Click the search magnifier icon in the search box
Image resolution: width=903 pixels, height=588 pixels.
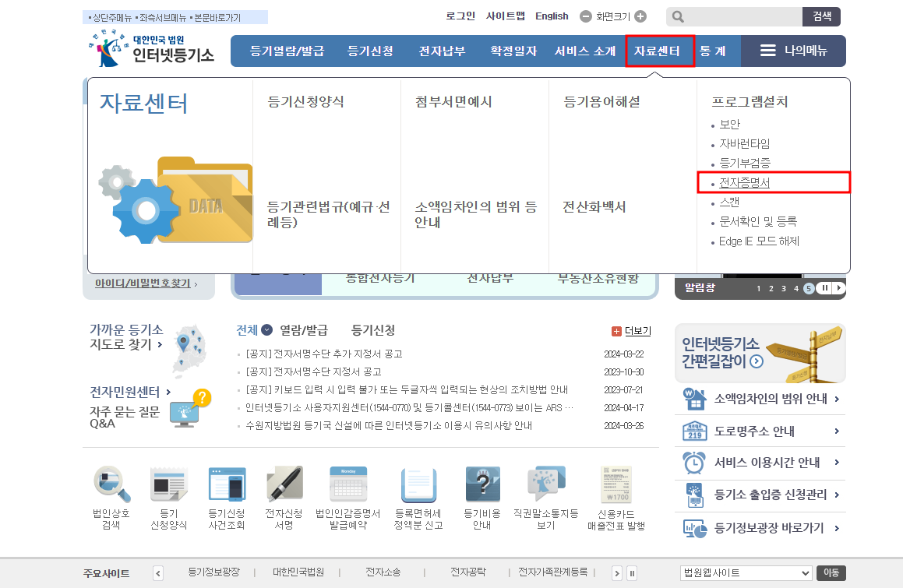(678, 16)
